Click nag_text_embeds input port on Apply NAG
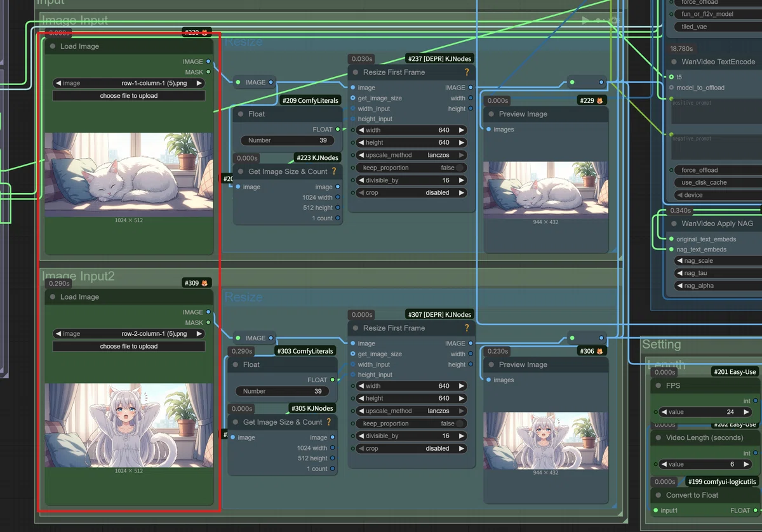This screenshot has width=762, height=532. pos(671,249)
